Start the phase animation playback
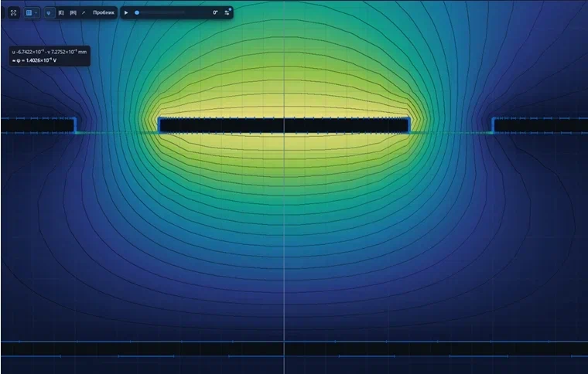The width and height of the screenshot is (588, 374). [x=126, y=12]
